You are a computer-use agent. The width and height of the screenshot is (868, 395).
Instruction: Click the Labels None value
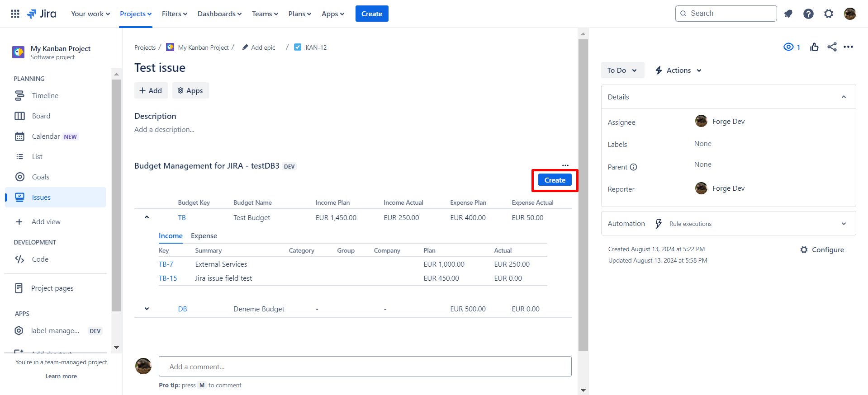703,144
